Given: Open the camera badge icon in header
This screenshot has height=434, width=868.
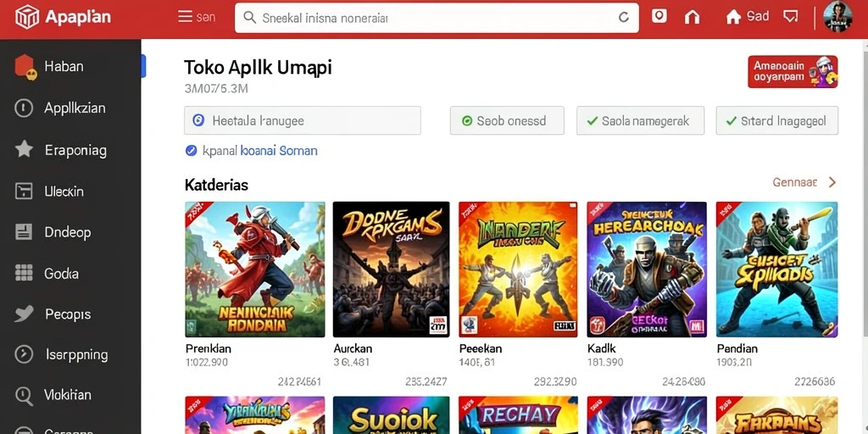Looking at the screenshot, I should [659, 16].
